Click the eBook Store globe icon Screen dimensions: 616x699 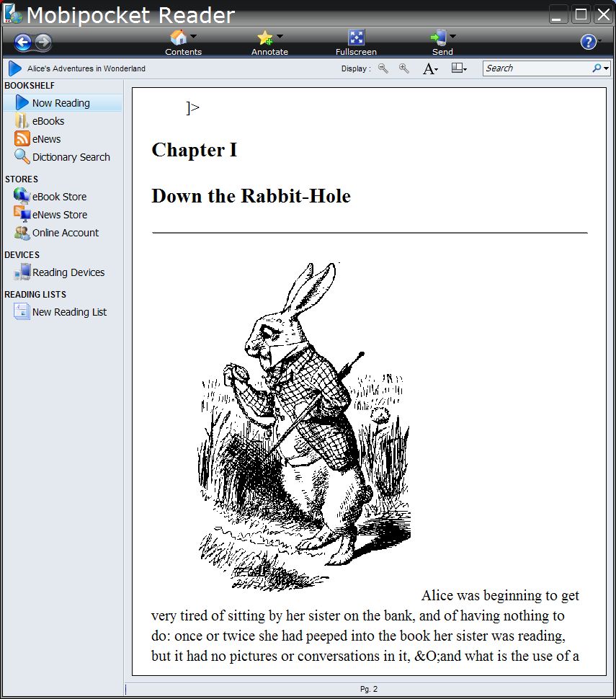tap(22, 196)
